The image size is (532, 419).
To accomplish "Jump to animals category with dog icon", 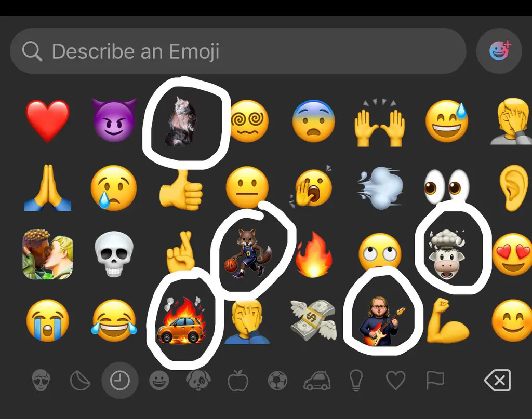I will tap(198, 380).
